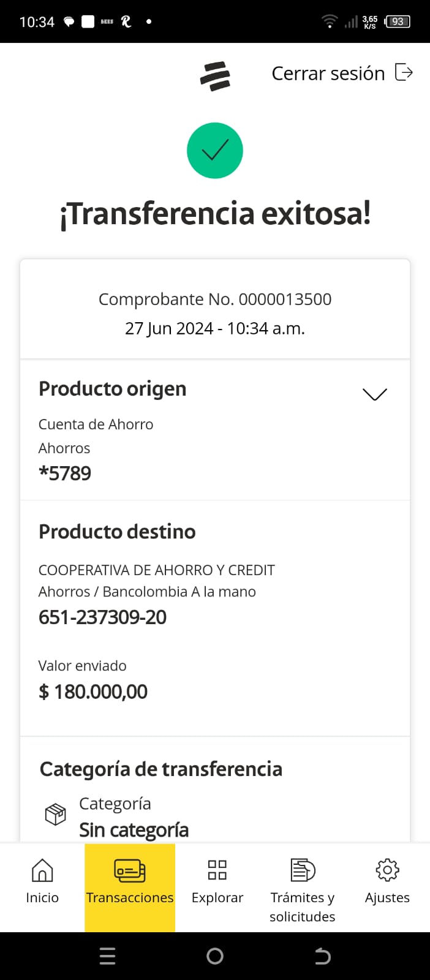Open Android recent apps menu button
Screen dimensions: 430x980
pyautogui.click(x=107, y=956)
